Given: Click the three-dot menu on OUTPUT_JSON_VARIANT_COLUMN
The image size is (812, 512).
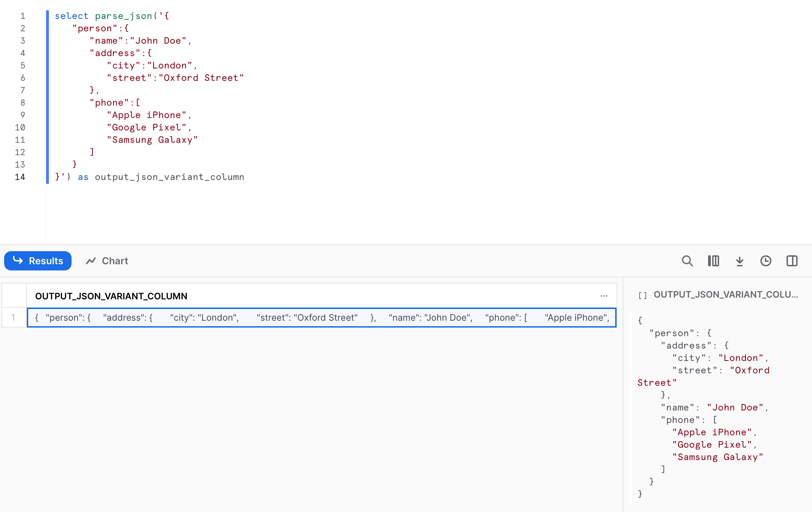Looking at the screenshot, I should tap(605, 296).
